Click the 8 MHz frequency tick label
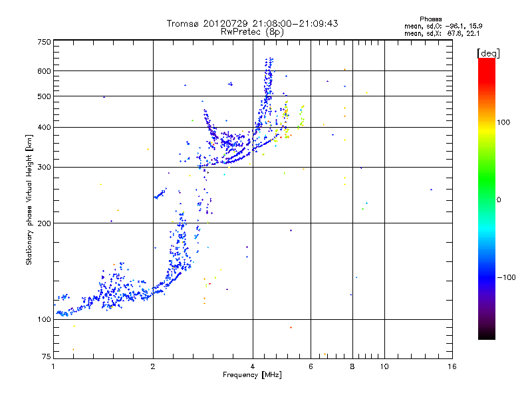Image resolution: width=532 pixels, height=399 pixels. (352, 366)
